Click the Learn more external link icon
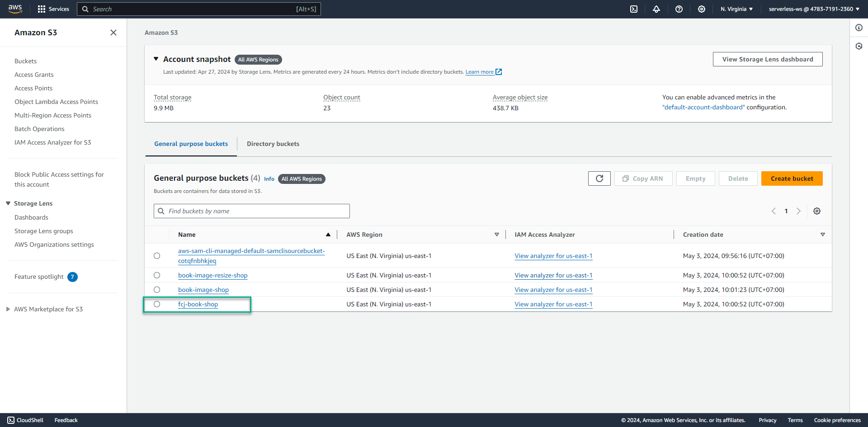 coord(499,72)
